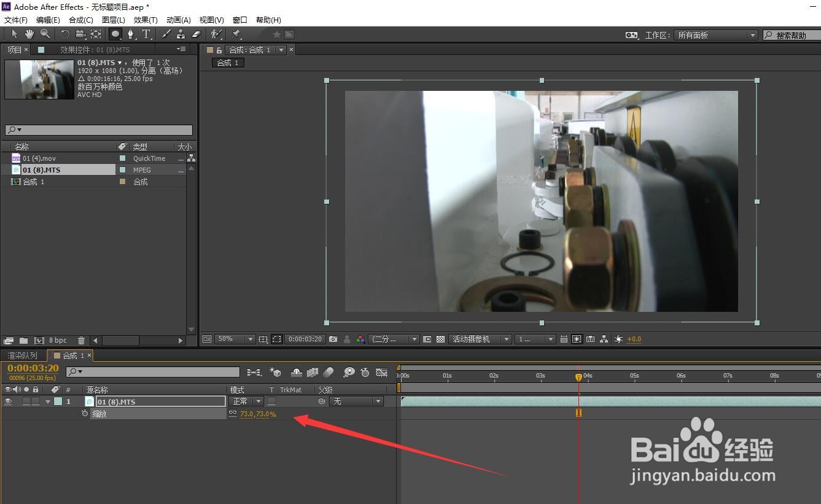Select the Clone Stamp tool
Screen dimensions: 821x504
pyautogui.click(x=181, y=34)
